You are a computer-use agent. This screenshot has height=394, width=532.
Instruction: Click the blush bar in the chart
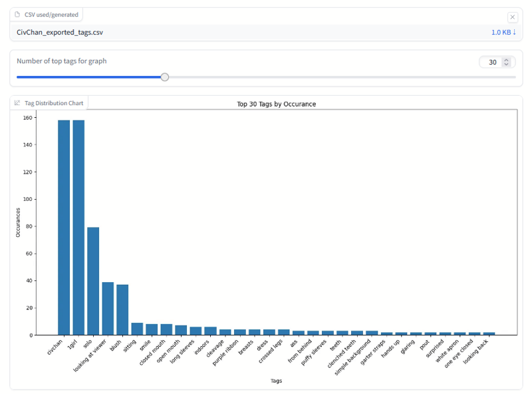(x=122, y=309)
